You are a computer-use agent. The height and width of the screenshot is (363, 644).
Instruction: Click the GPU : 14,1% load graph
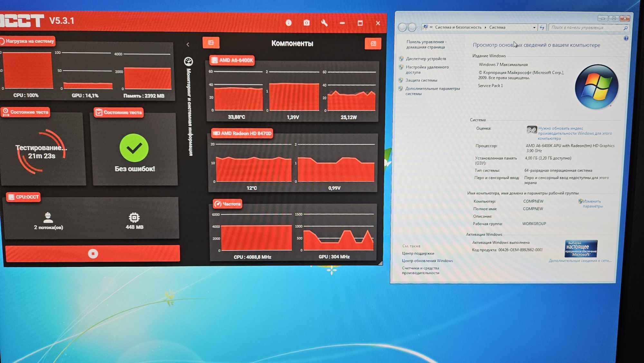(x=88, y=70)
